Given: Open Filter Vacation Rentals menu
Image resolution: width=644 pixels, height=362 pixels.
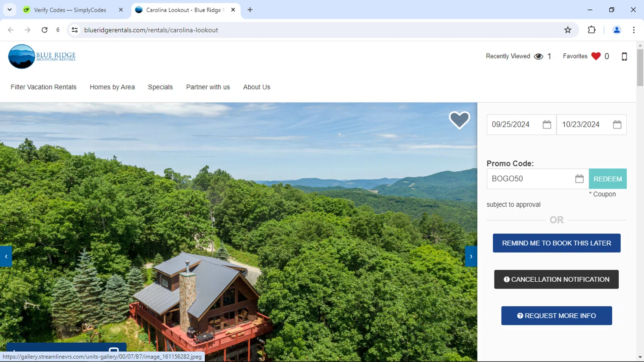Looking at the screenshot, I should click(x=43, y=87).
